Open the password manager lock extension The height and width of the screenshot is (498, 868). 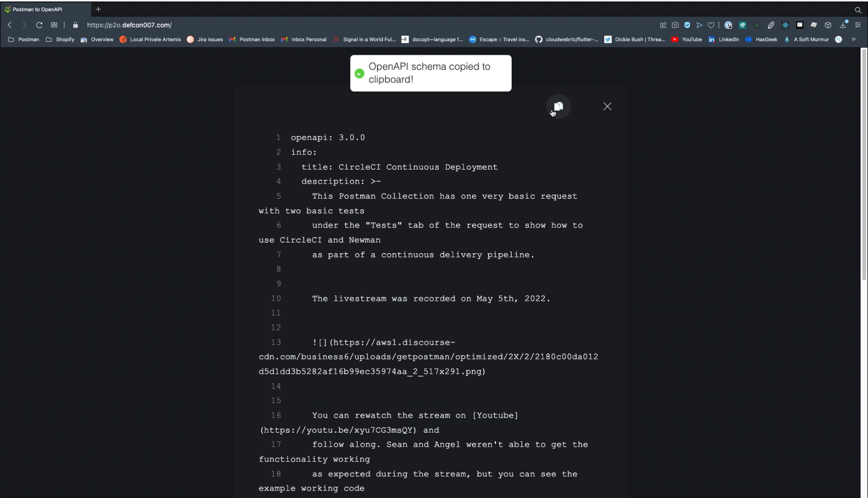(728, 25)
